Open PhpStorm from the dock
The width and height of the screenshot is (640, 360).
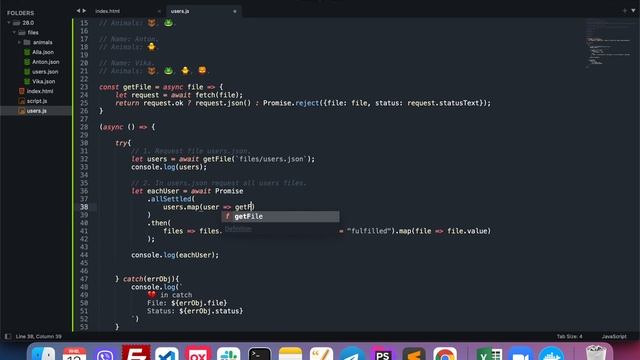(383, 353)
